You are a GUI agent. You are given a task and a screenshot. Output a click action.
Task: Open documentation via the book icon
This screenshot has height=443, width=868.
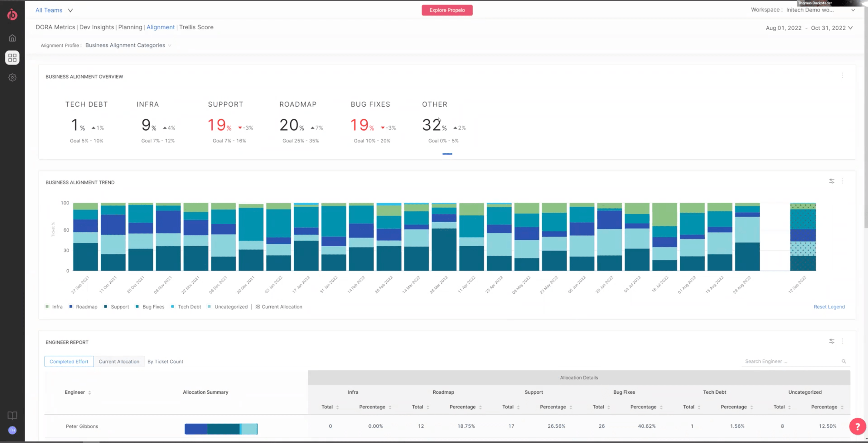click(x=12, y=415)
